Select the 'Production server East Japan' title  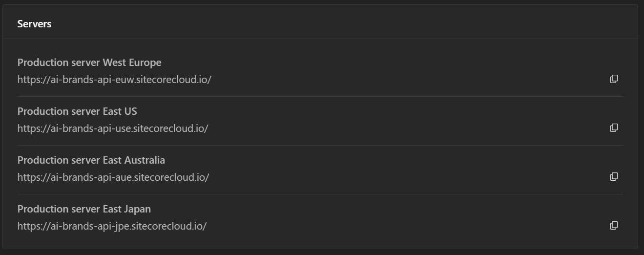(x=84, y=209)
